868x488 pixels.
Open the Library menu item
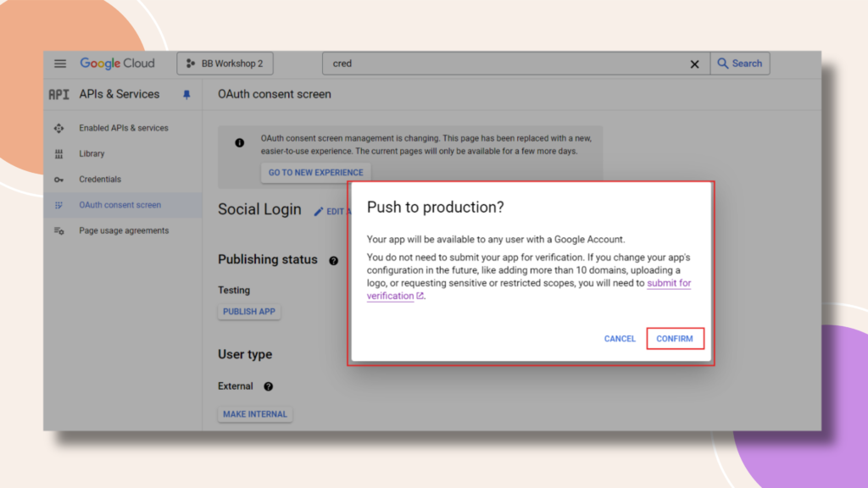[92, 154]
